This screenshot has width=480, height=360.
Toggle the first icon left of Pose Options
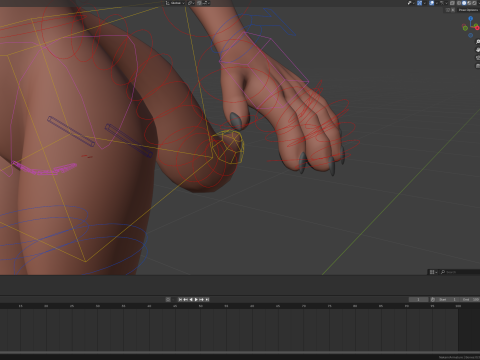pos(448,10)
